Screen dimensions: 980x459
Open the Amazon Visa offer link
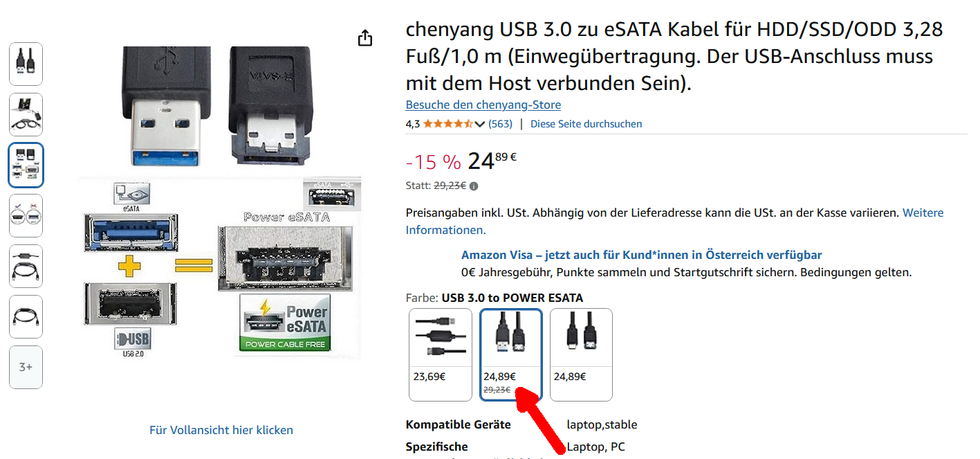[x=642, y=255]
